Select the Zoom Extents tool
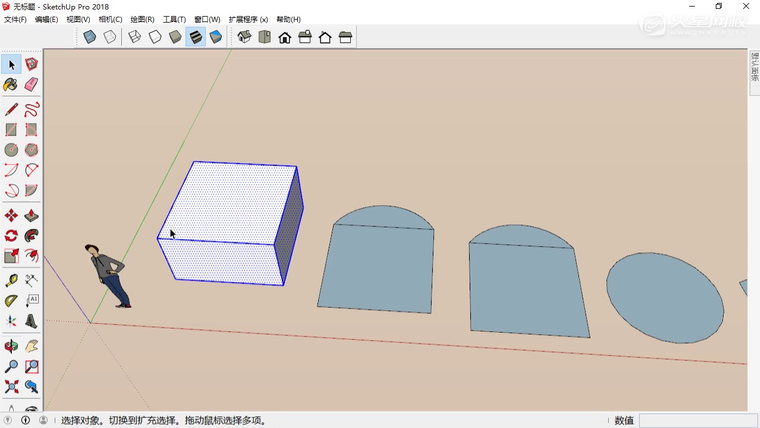Screen dimensions: 760x428 (11, 386)
